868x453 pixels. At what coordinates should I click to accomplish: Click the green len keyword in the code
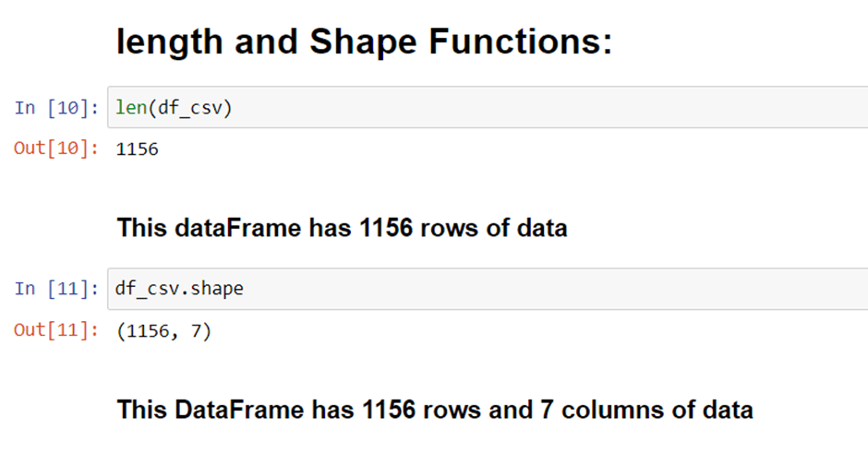coord(131,107)
